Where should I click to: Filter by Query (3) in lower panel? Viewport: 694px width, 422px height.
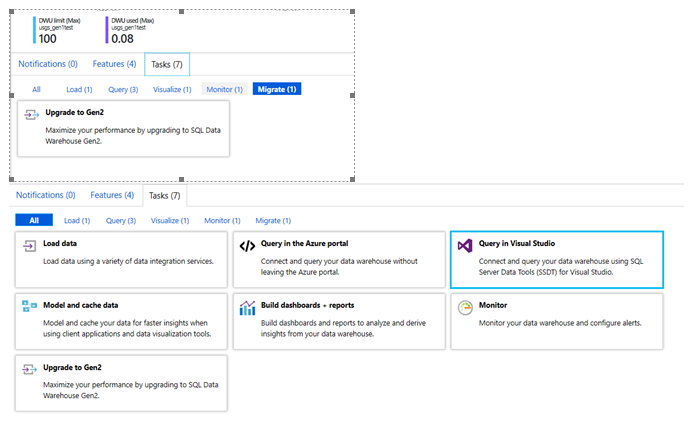pyautogui.click(x=121, y=221)
